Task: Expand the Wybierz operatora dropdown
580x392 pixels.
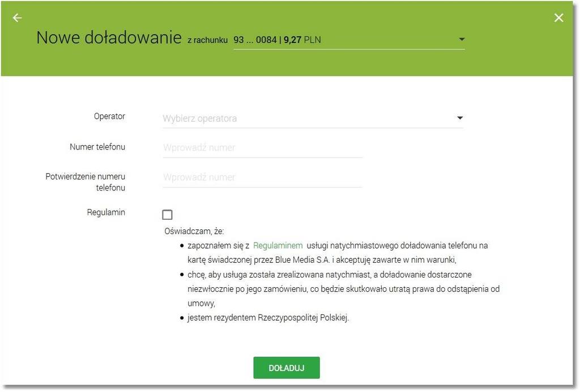Action: click(x=313, y=118)
